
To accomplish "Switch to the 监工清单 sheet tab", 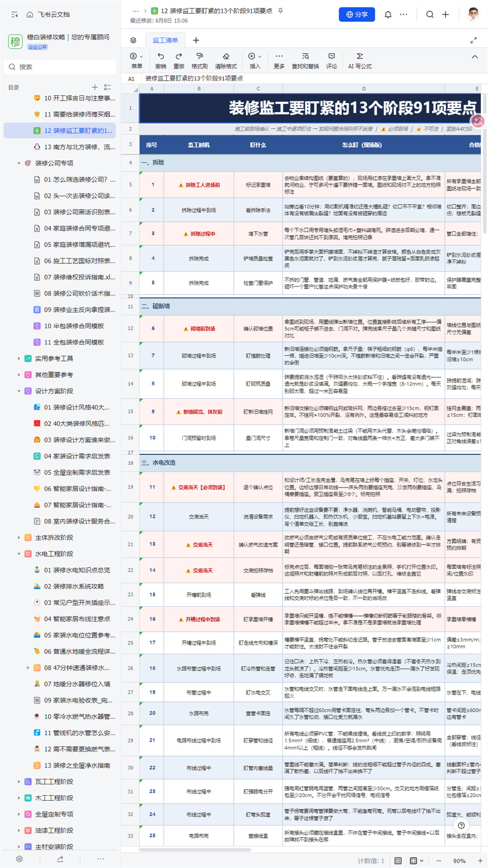I will pos(165,40).
